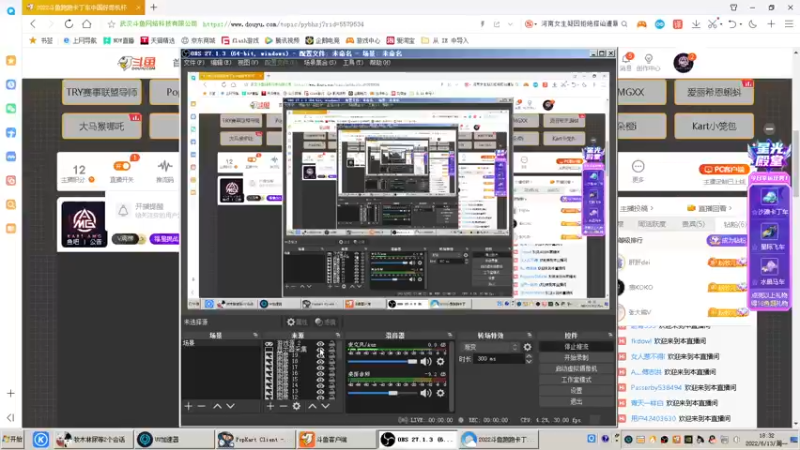
Task: Mute the microphone/Aux channel speaker icon
Action: point(426,362)
